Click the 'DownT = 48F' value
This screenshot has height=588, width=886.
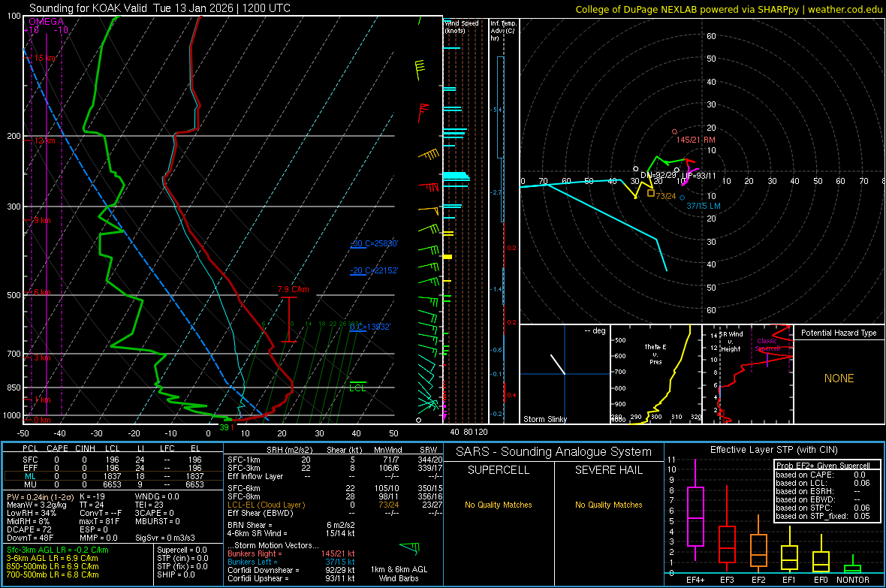coord(30,538)
